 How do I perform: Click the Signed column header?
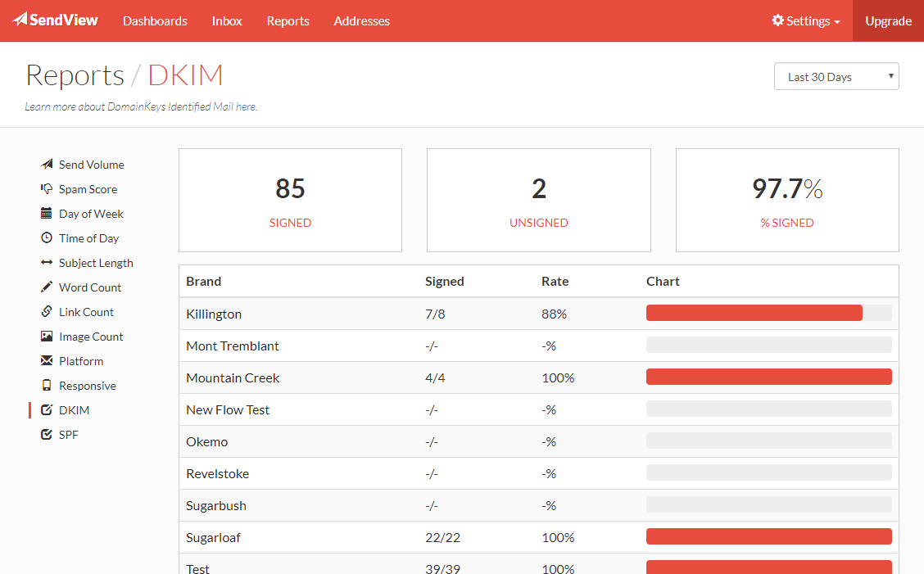click(x=444, y=281)
